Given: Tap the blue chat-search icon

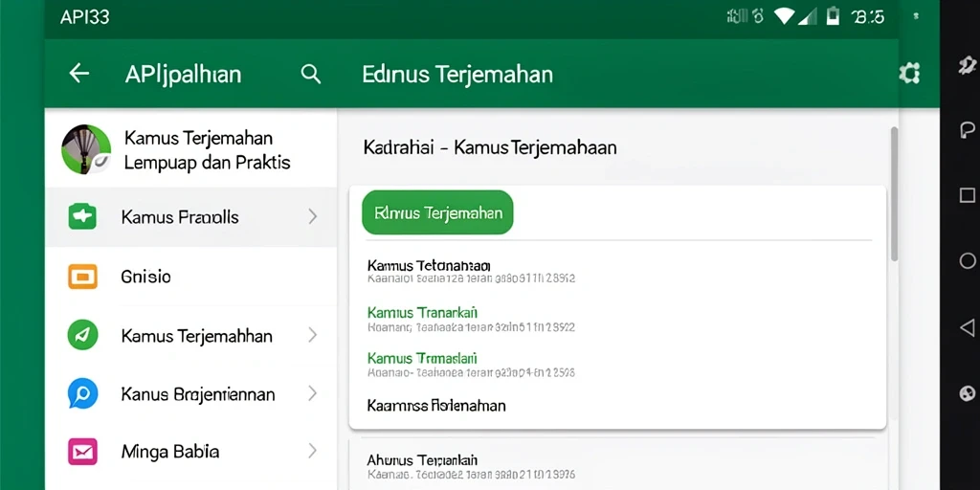Looking at the screenshot, I should 82,393.
